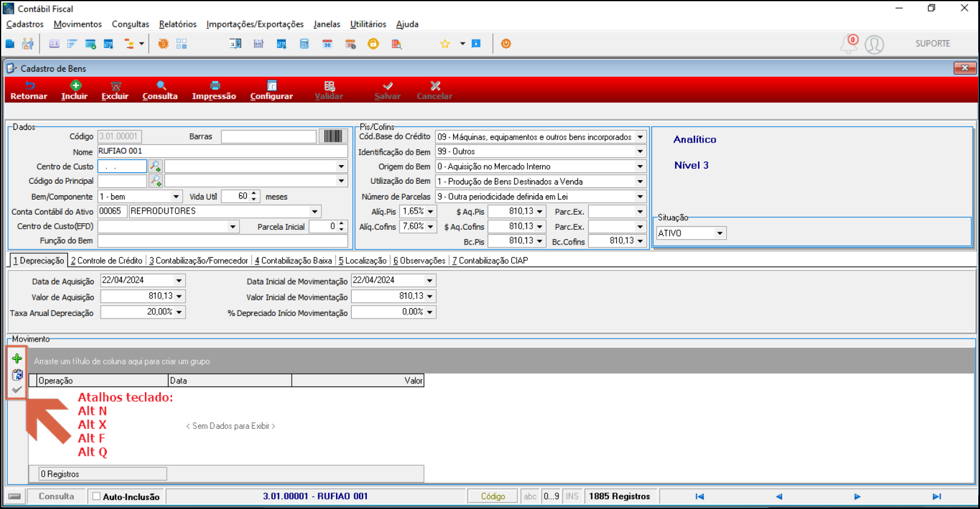Increase Vida Útil with stepper up

pos(253,194)
